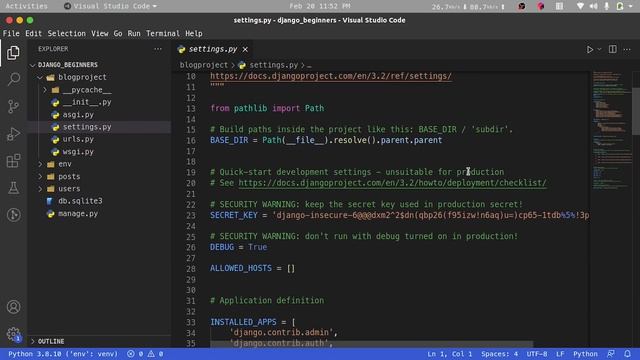This screenshot has width=640, height=360.
Task: Open the Visual Studio Code app menu
Action: point(111,6)
